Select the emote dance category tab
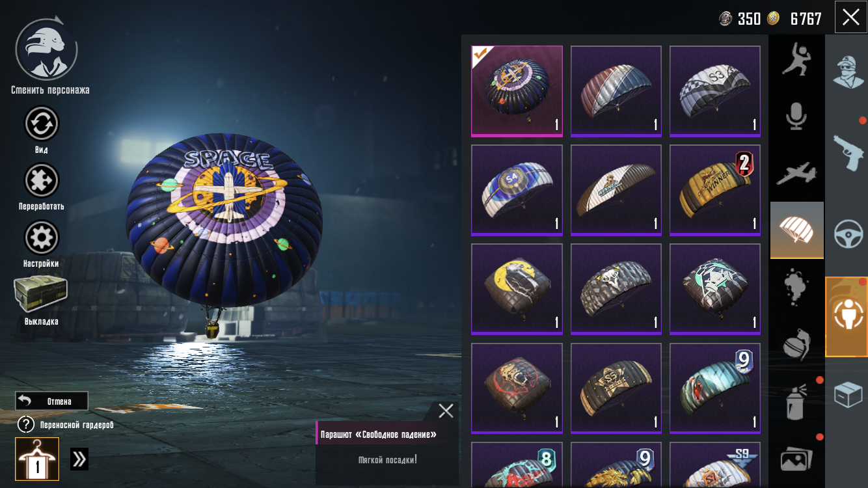This screenshot has width=868, height=488. (x=796, y=60)
